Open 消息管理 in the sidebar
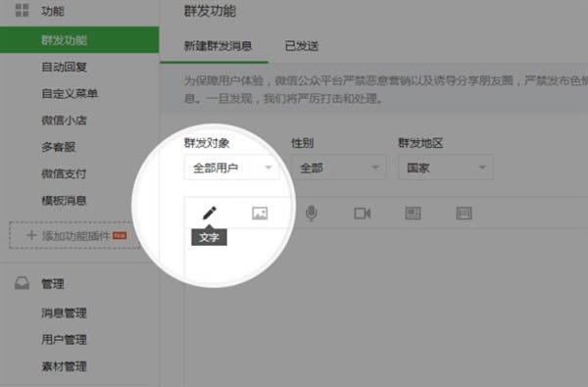588x387 pixels. (64, 313)
